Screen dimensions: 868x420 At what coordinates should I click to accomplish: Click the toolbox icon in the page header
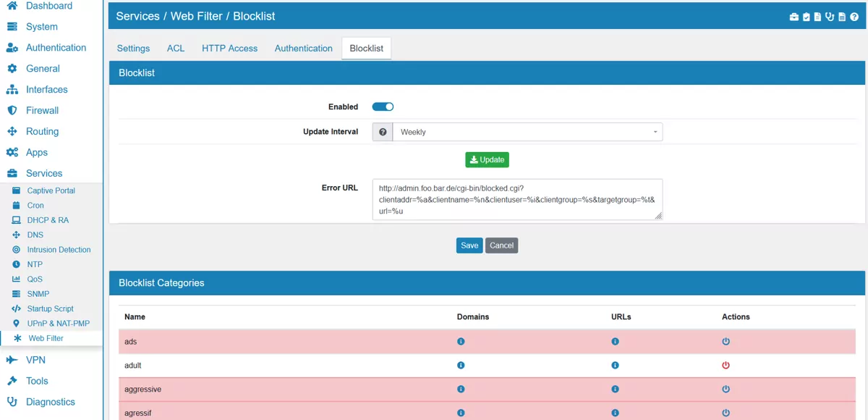tap(794, 17)
